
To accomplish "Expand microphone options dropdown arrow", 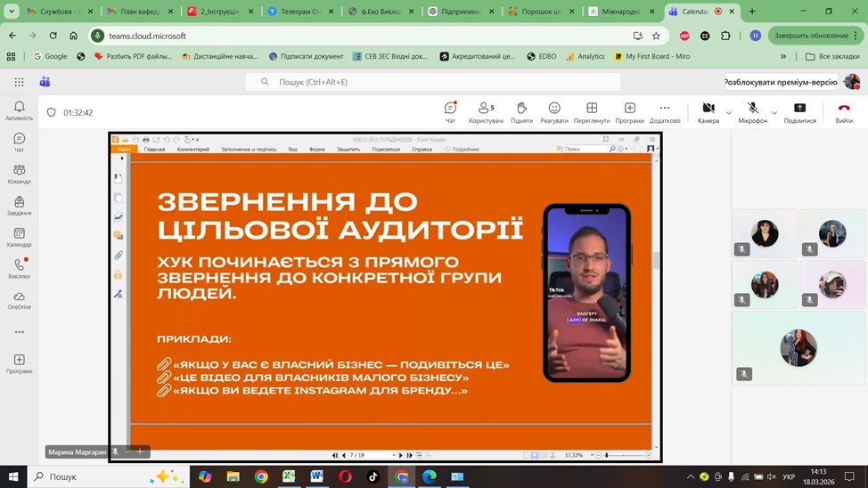I will pos(774,112).
